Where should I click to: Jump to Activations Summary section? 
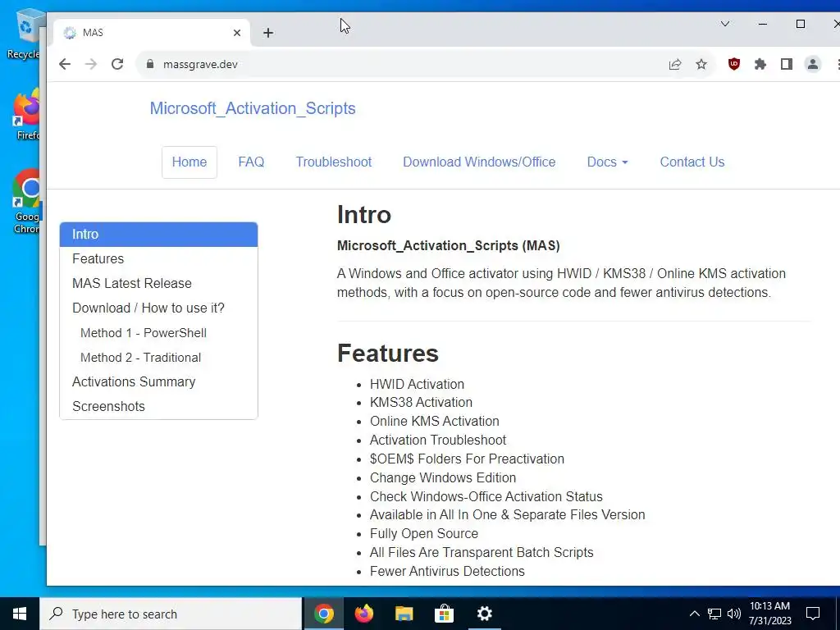tap(158, 382)
